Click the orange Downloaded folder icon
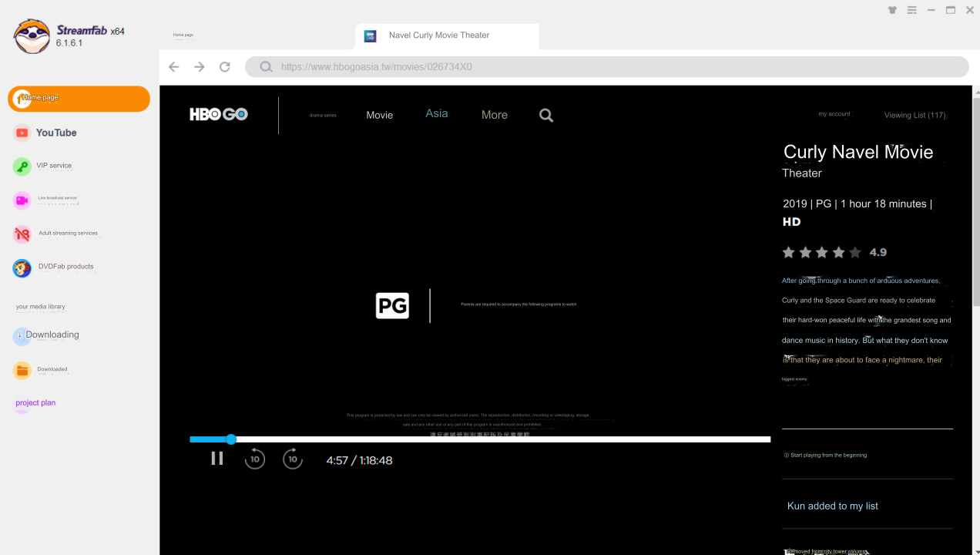Screen dimensions: 980x555 (22, 371)
